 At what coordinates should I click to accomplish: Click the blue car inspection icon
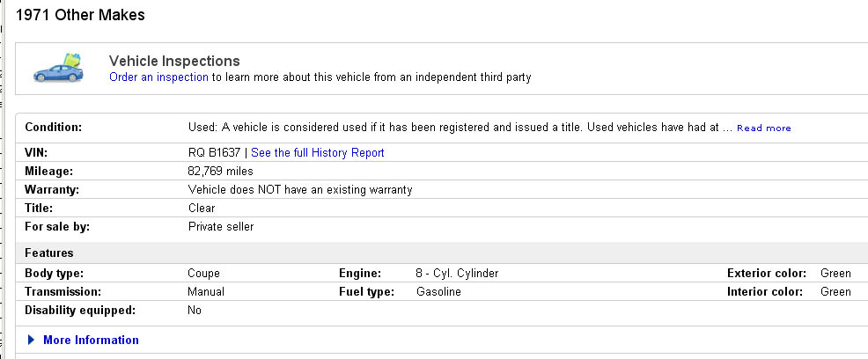tap(58, 70)
